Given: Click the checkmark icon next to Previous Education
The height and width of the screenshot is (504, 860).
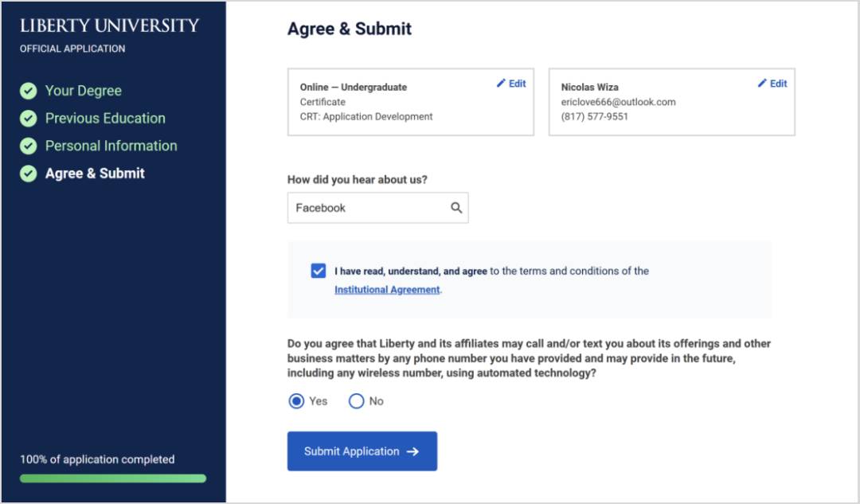Looking at the screenshot, I should pos(29,119).
